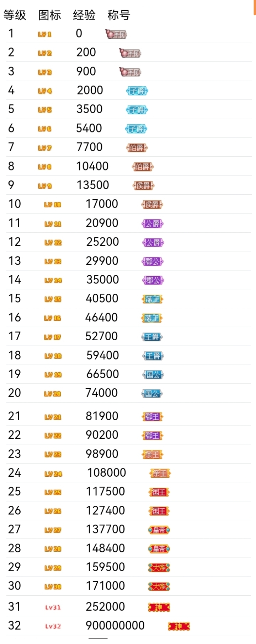Screen dimensions: 256x644
Task: Select the 侯爵 title badge on row 10
Action: (x=152, y=205)
